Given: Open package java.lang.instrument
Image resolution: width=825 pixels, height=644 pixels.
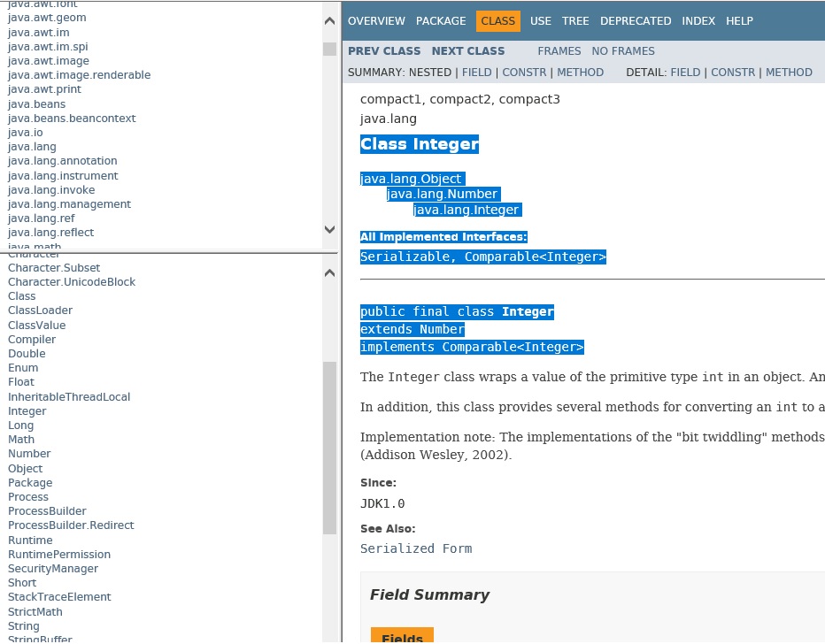Looking at the screenshot, I should [x=63, y=175].
